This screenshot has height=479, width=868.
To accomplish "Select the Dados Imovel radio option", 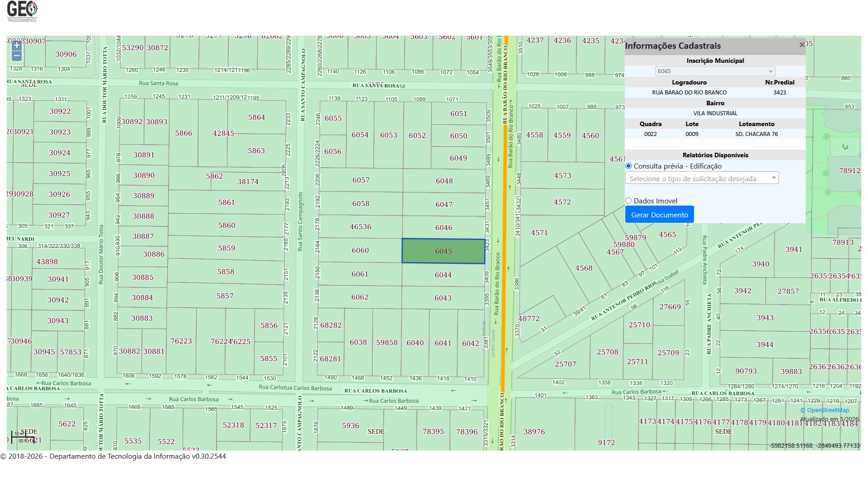I will pos(628,201).
